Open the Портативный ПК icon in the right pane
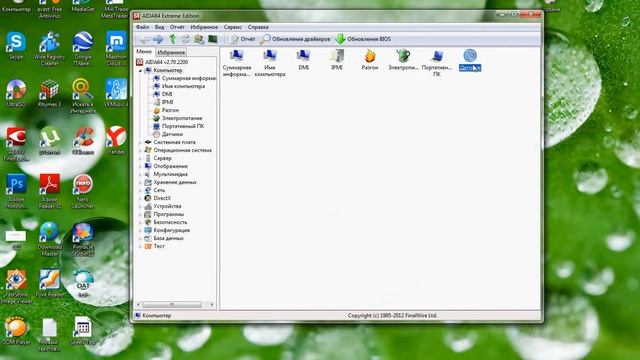 [437, 63]
